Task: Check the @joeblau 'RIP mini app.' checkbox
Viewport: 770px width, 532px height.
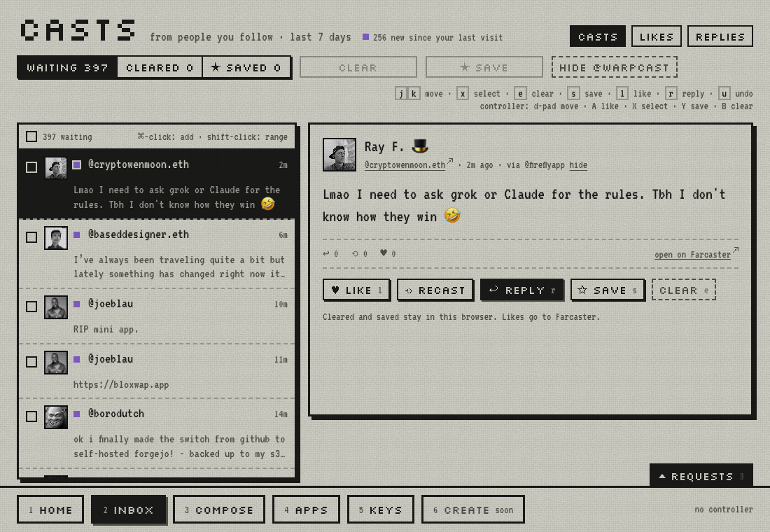Action: point(31,307)
